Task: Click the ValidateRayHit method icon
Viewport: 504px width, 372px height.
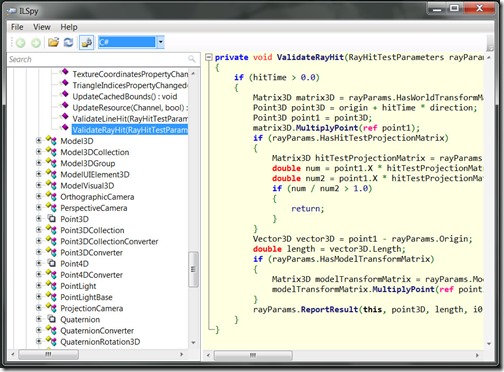Action: click(x=65, y=127)
